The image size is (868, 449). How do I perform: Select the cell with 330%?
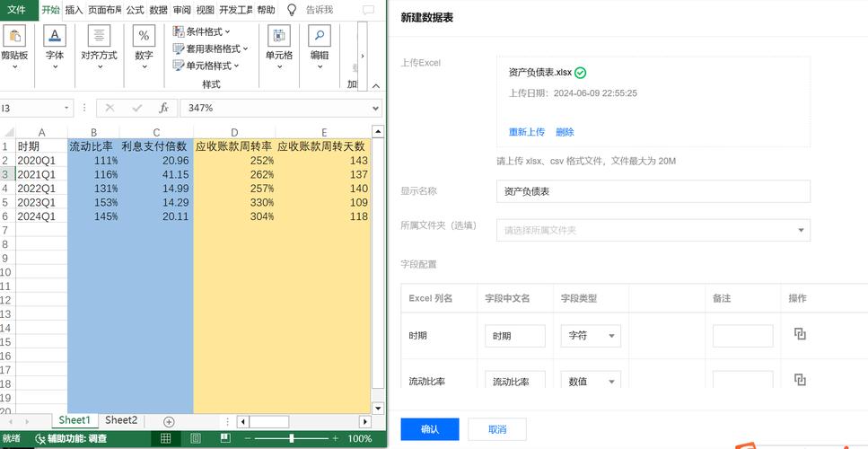pos(234,203)
